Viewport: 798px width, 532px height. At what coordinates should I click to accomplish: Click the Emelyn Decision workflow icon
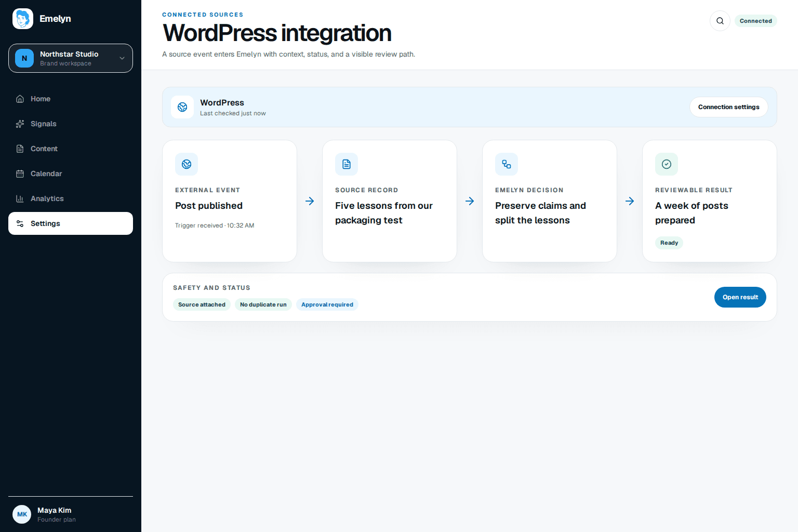507,164
